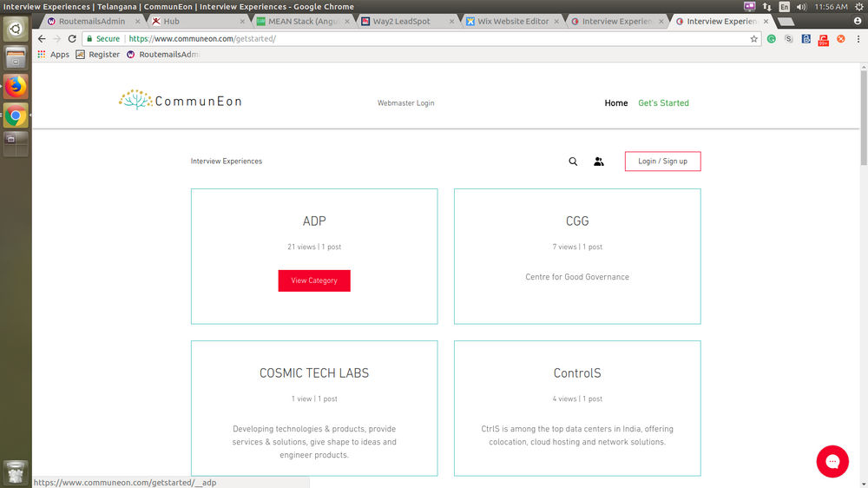Click Webmaster Login link

tap(405, 103)
